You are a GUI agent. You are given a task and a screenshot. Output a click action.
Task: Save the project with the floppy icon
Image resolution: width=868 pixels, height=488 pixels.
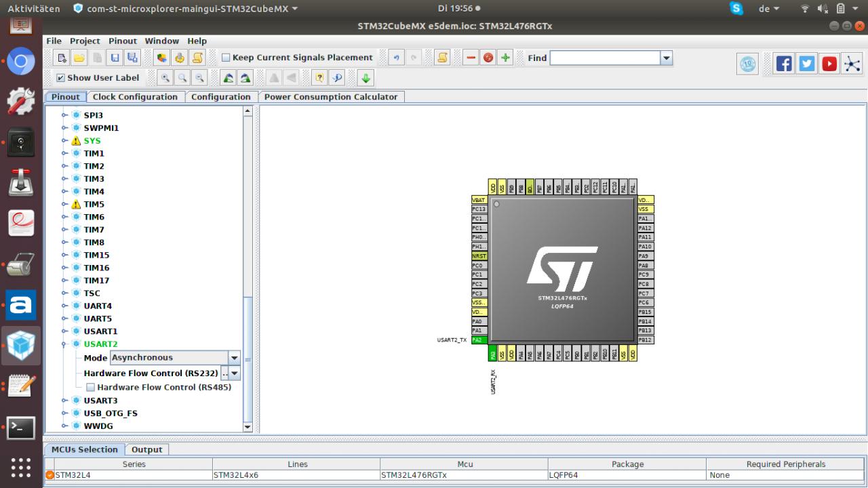(x=115, y=58)
